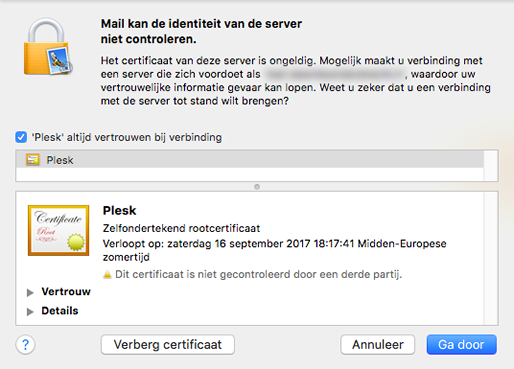Select the Plesk row in certificate list
514x369 pixels.
click(x=249, y=160)
